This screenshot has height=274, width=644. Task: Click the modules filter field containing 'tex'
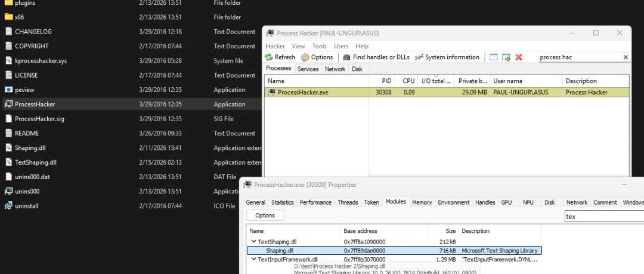(603, 217)
